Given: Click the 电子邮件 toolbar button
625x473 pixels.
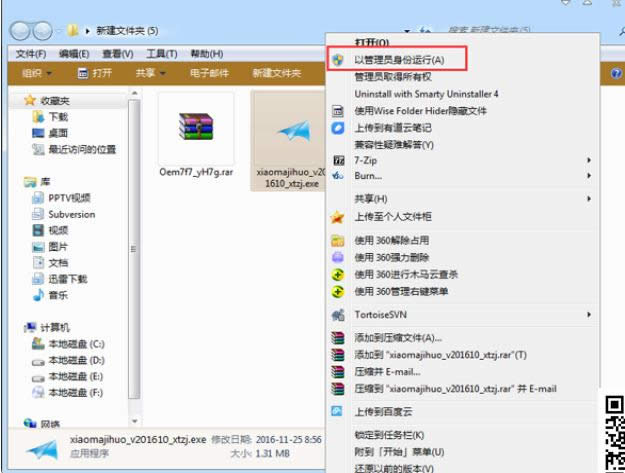Looking at the screenshot, I should pos(209,73).
